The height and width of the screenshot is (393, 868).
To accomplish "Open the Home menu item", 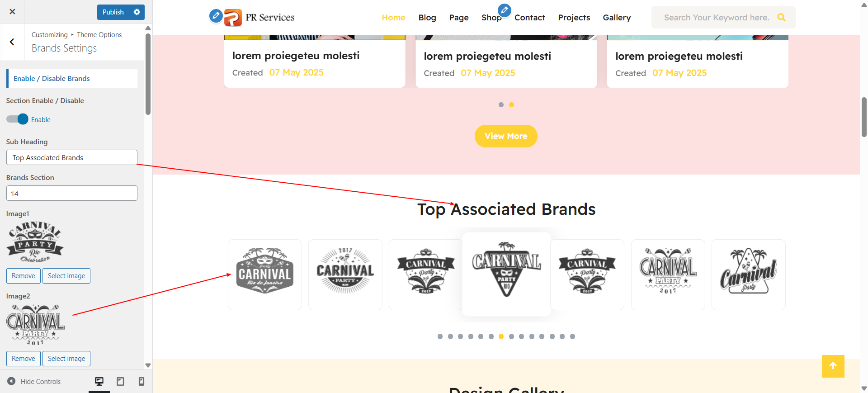I will pyautogui.click(x=393, y=18).
